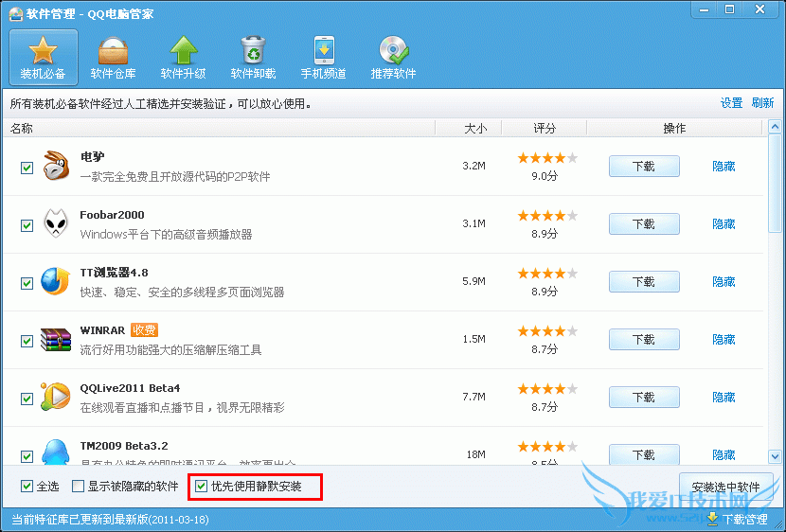Sort by 评分 column header
The width and height of the screenshot is (786, 532).
point(545,128)
